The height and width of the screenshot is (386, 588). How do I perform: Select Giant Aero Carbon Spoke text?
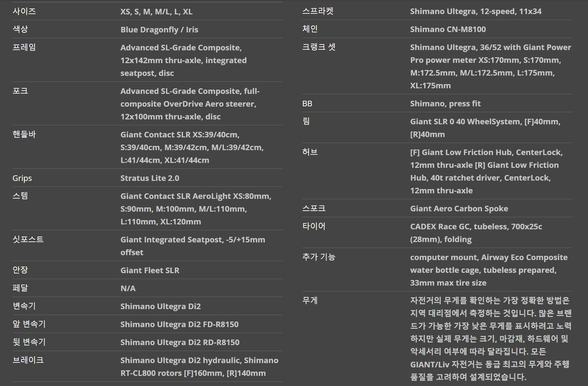(459, 209)
